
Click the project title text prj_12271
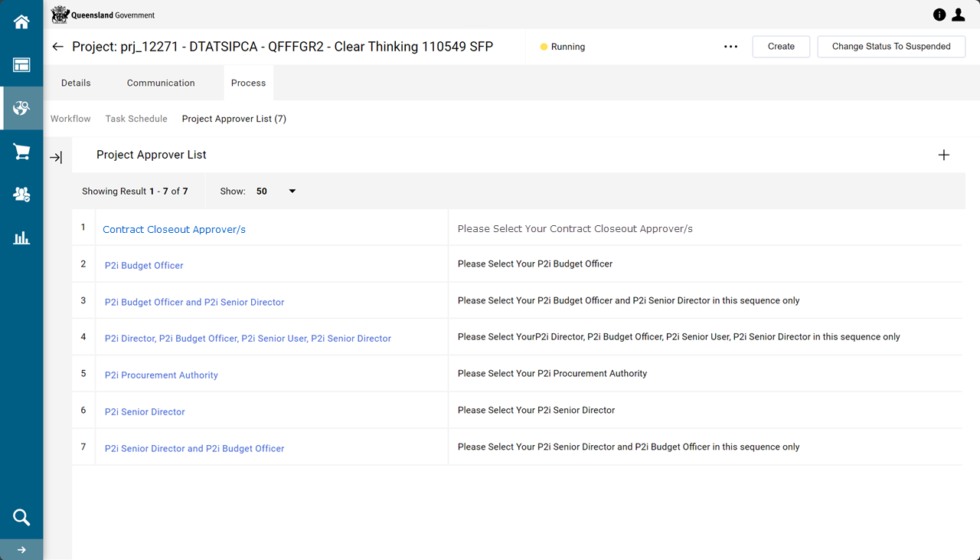[x=283, y=47]
